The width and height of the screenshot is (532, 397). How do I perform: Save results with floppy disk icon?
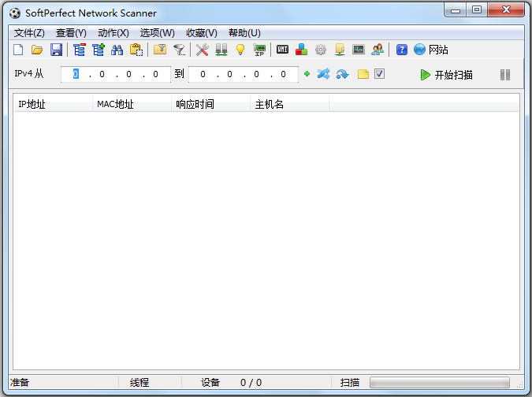pos(56,50)
